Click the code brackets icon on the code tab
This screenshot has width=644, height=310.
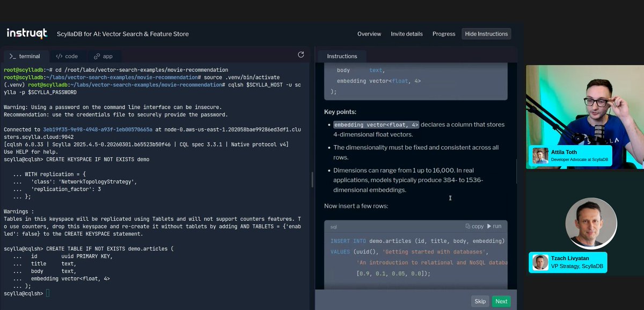59,56
